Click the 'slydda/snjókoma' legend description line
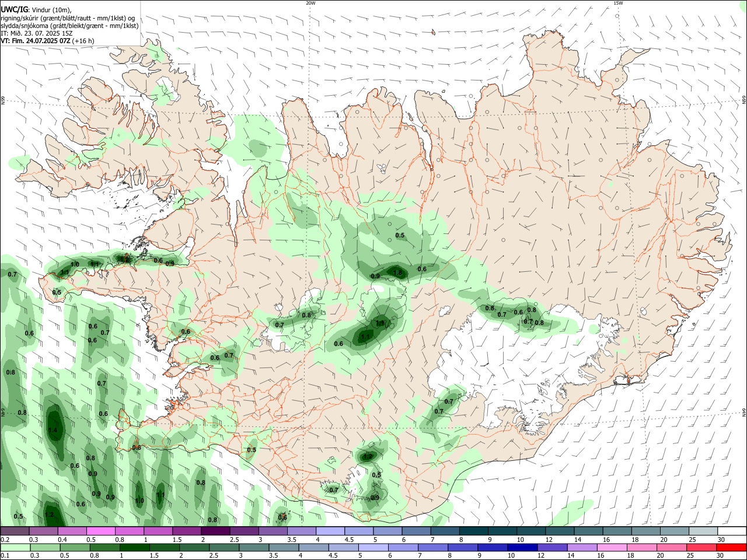The width and height of the screenshot is (747, 560). [x=69, y=26]
